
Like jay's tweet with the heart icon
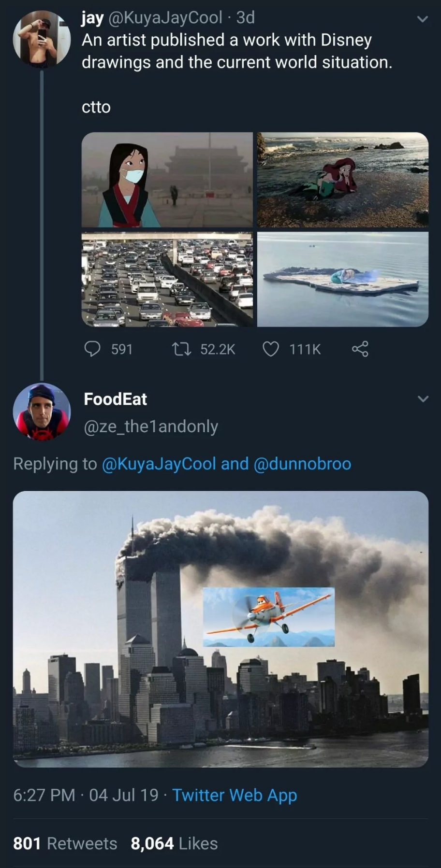tap(271, 349)
